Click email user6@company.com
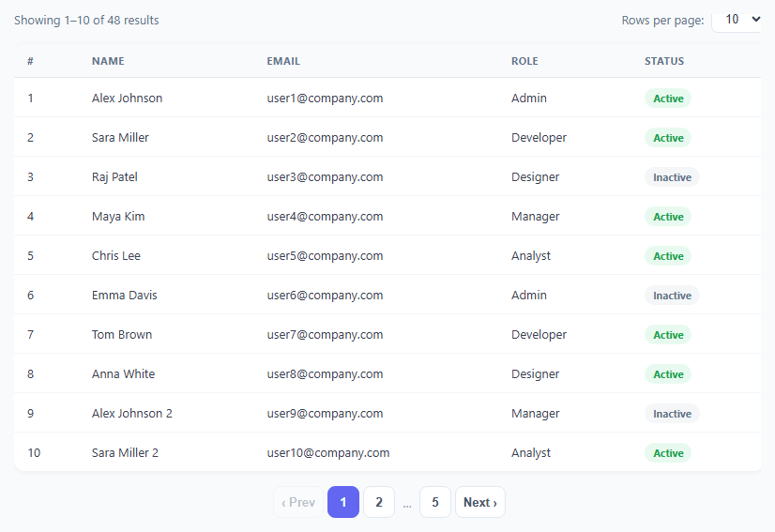 coord(325,296)
